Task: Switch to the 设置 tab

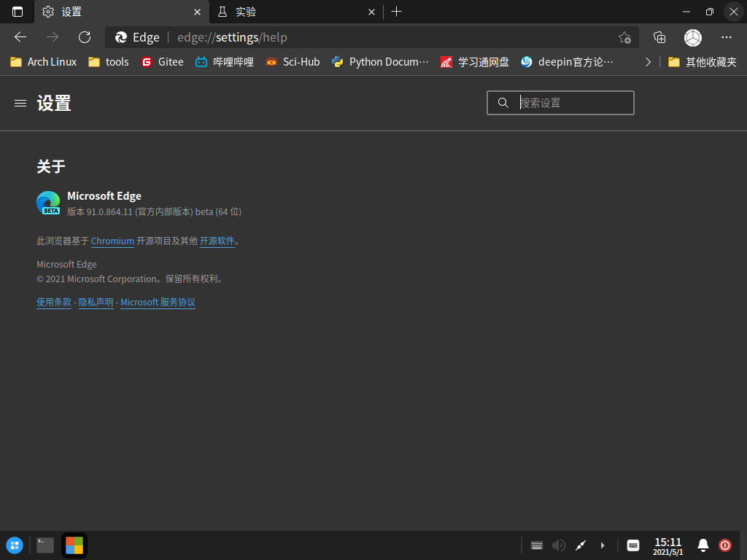Action: 122,12
